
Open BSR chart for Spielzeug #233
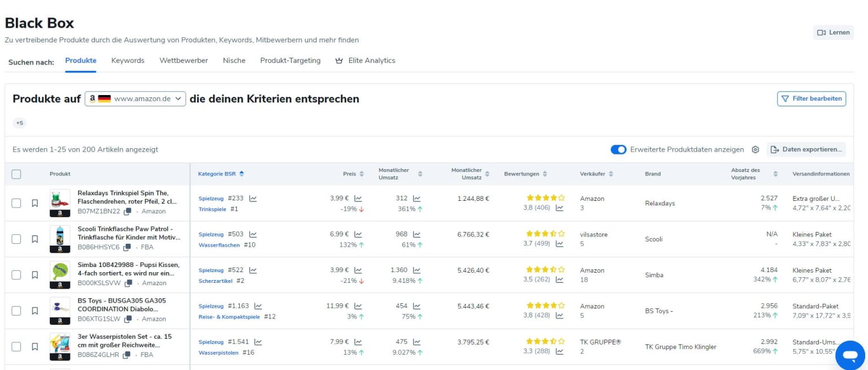coord(253,199)
